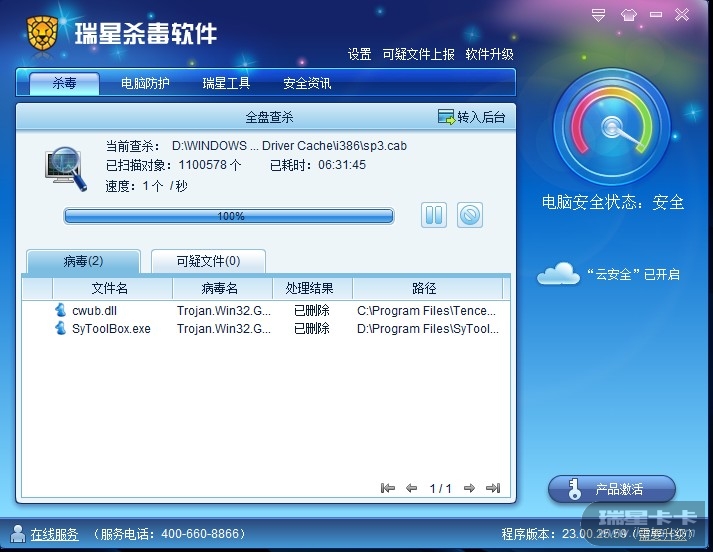Click the current scan path sp3.cab text
This screenshot has width=713, height=552.
[x=289, y=146]
